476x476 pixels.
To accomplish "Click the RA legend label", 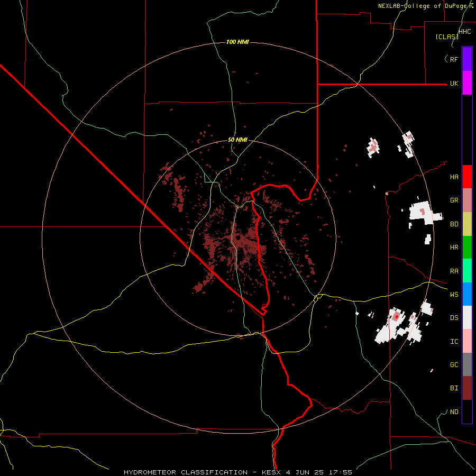I will [454, 271].
